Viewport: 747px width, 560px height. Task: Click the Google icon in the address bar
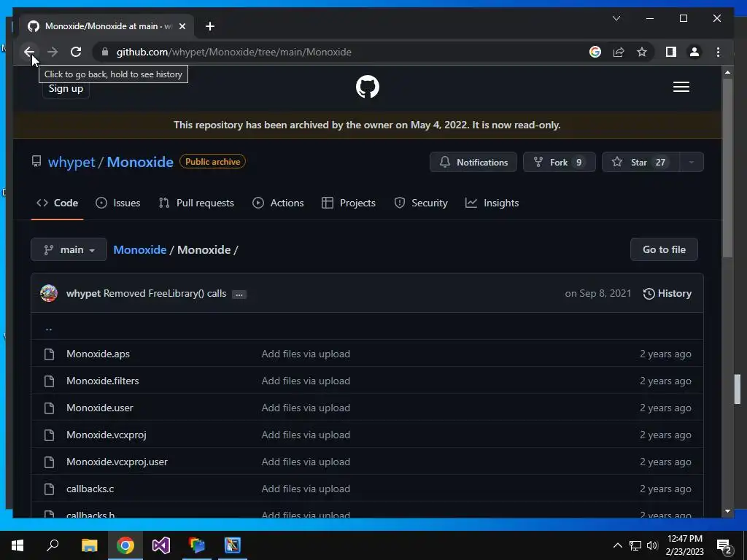click(595, 52)
